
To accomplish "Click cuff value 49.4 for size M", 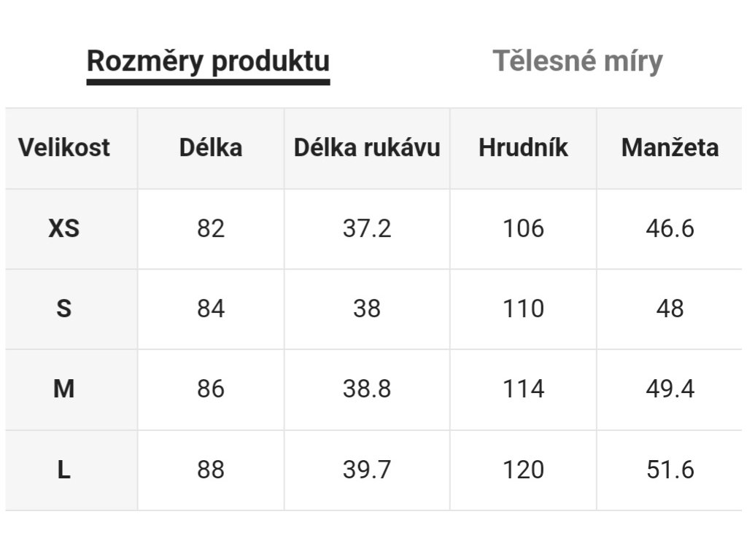I will point(670,389).
